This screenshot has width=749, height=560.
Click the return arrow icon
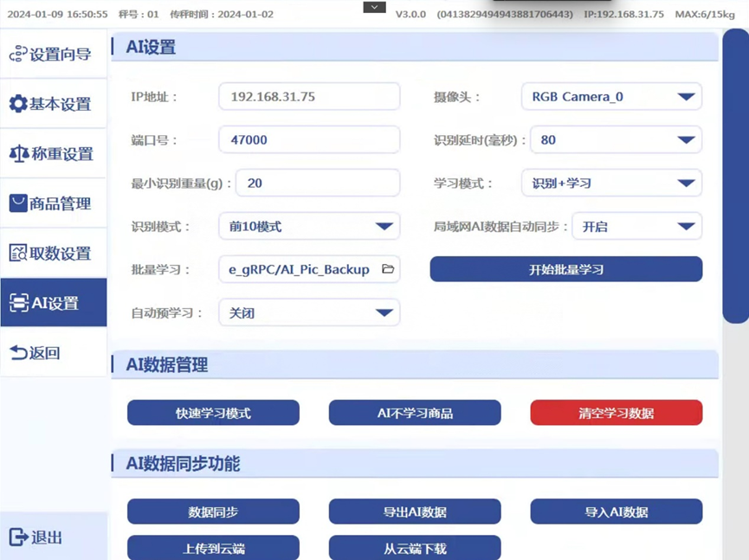18,352
